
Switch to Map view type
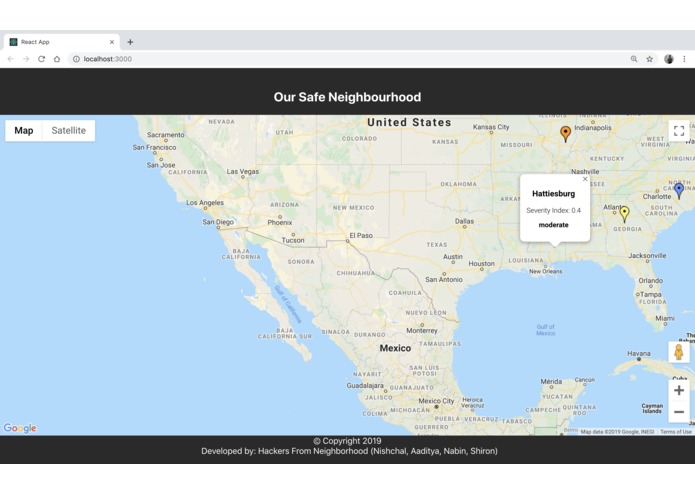click(x=23, y=131)
